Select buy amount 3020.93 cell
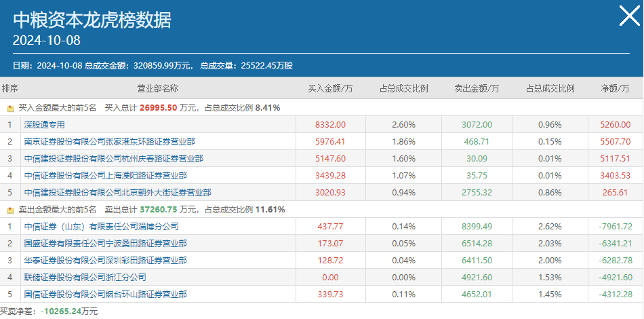 331,192
